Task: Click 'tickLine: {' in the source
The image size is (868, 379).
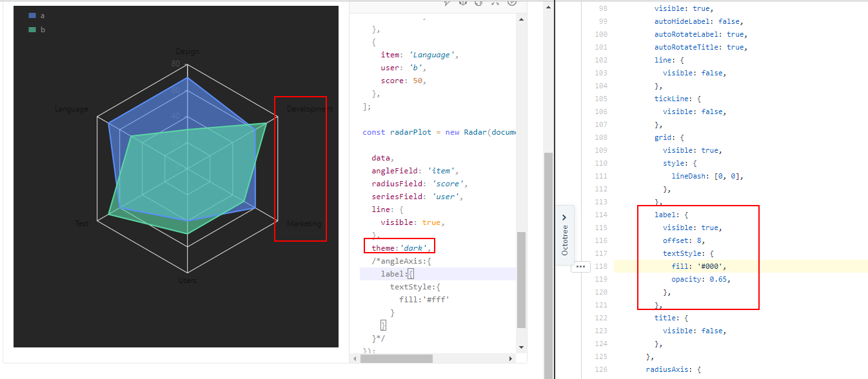Action: pos(678,99)
